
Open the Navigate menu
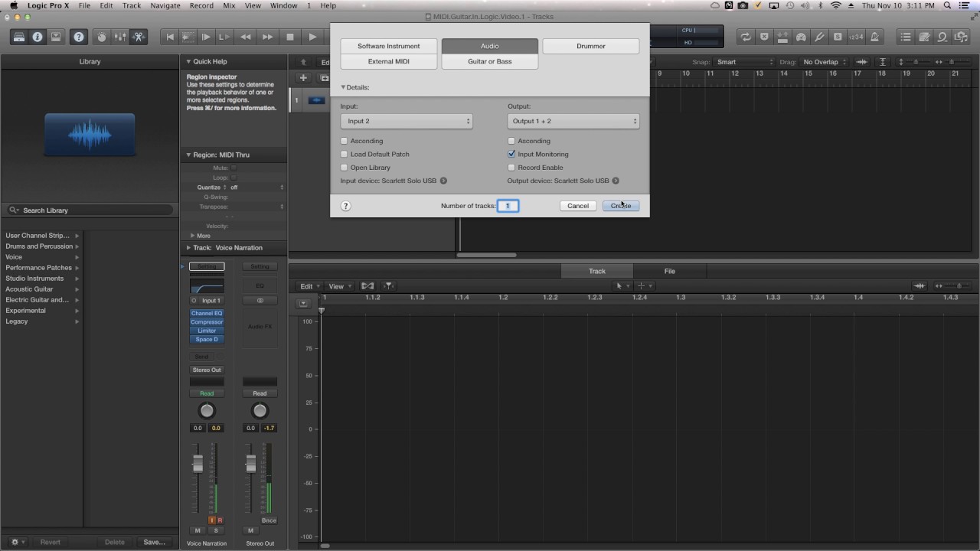pos(165,5)
